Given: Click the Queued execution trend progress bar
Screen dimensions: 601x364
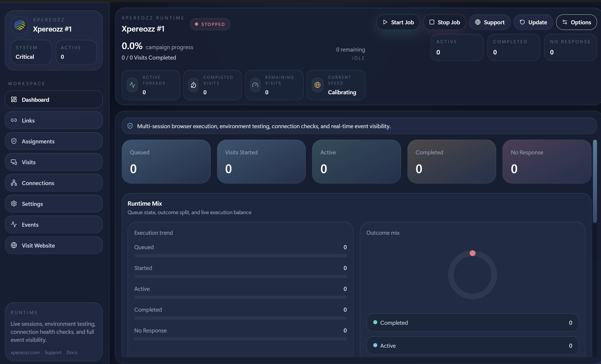Looking at the screenshot, I should [x=240, y=256].
